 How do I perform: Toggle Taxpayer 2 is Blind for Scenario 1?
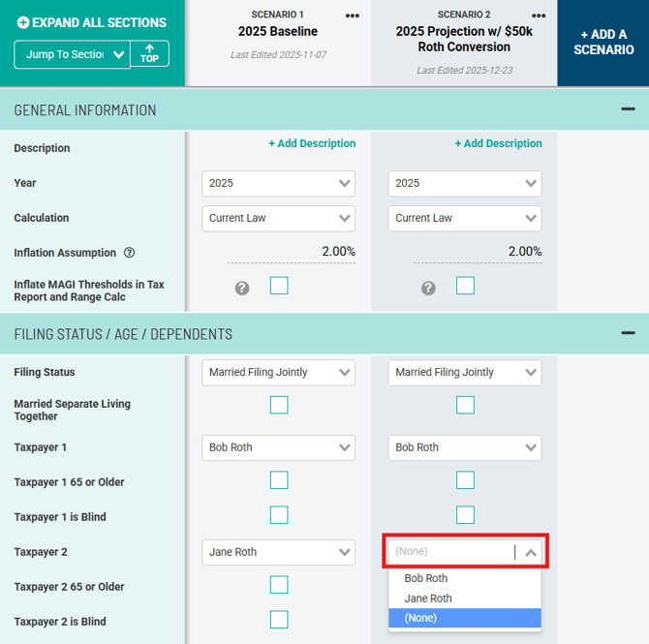(279, 620)
